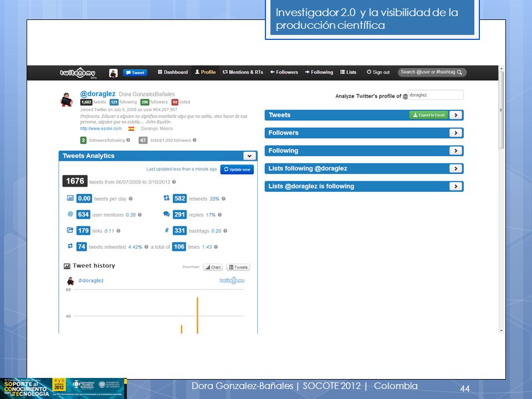Viewport: 532px width, 399px height.
Task: Click the retweets arrows icon beside 582
Action: point(167,198)
